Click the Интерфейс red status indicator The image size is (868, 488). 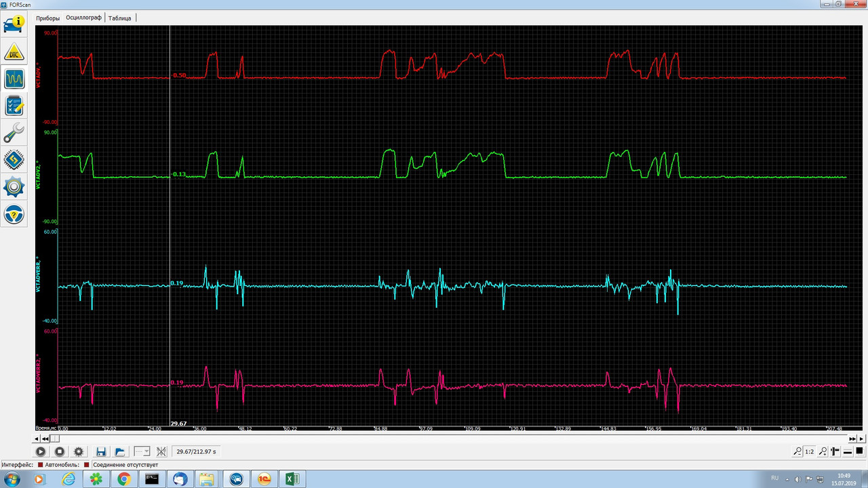pyautogui.click(x=41, y=465)
